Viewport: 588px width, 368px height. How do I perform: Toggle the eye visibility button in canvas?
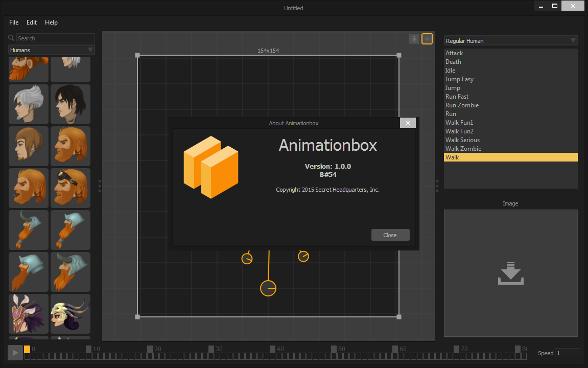427,39
